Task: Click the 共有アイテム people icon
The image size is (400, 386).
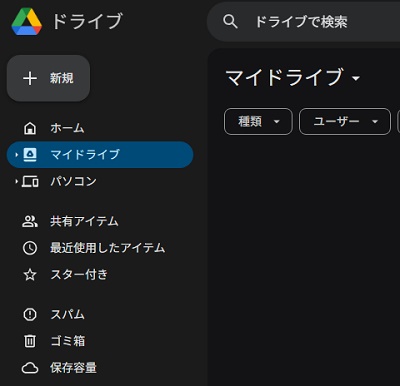Action: tap(30, 221)
